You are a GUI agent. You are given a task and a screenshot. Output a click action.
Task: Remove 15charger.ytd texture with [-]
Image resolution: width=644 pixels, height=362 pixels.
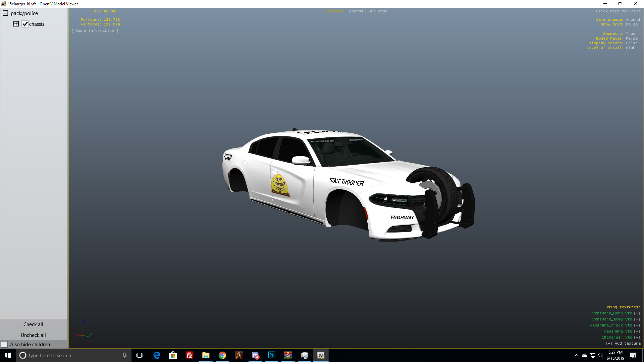coord(637,338)
